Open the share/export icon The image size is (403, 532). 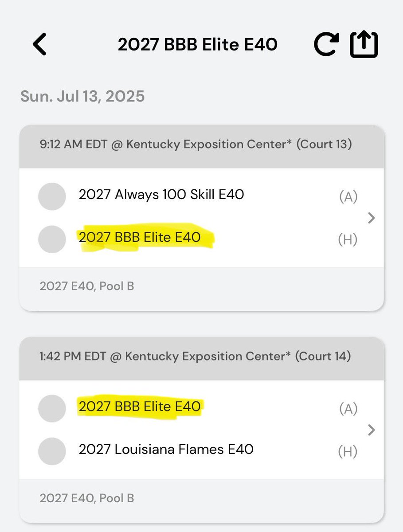(364, 44)
